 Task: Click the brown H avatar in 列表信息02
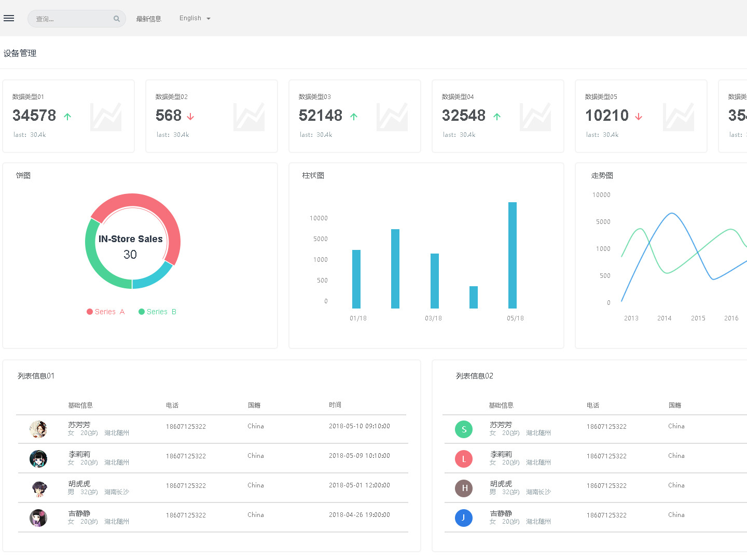(x=464, y=488)
